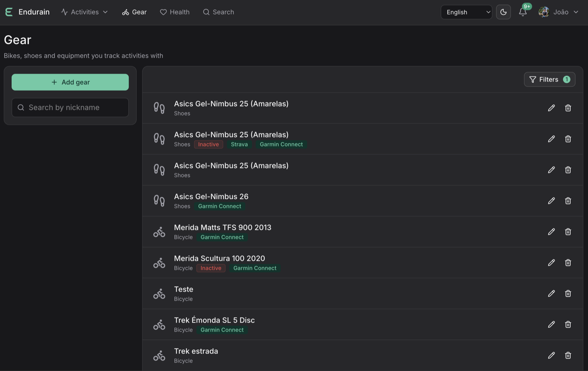
Task: Edit the Merida Scultura 100 2020 bike
Action: [x=551, y=263]
